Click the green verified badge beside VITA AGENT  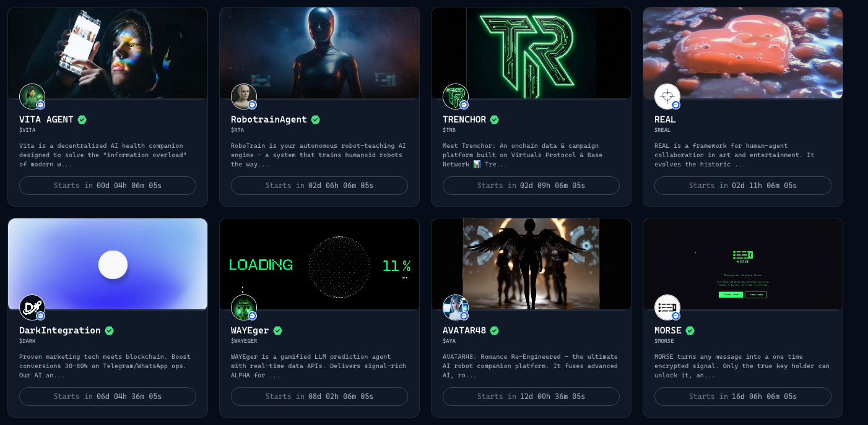[82, 119]
